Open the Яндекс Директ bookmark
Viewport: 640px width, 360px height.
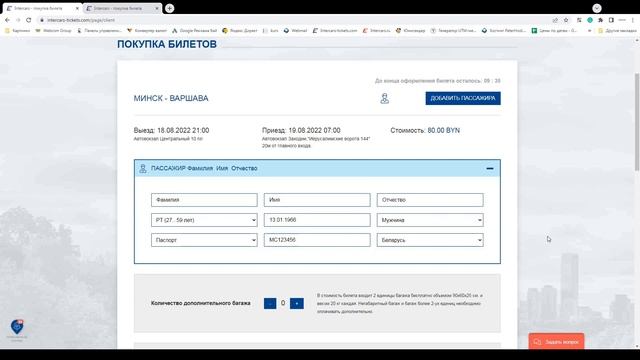(240, 31)
